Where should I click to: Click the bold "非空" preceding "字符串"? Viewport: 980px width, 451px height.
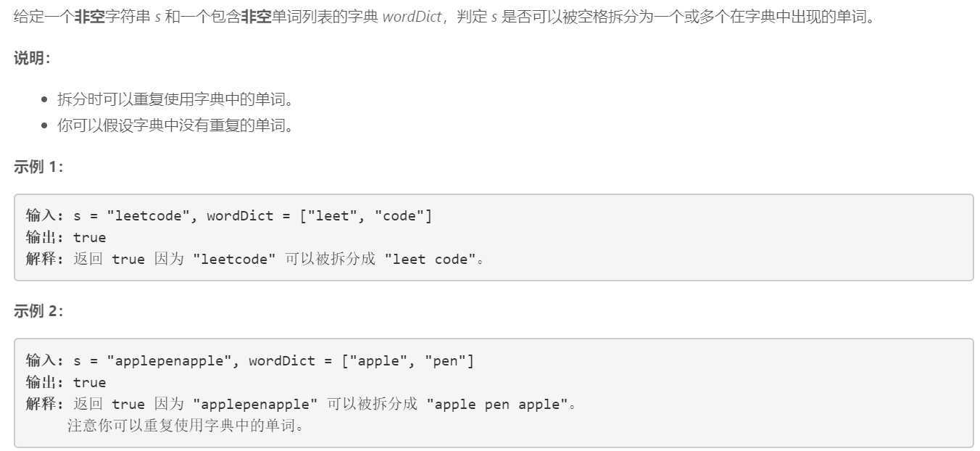pos(90,16)
